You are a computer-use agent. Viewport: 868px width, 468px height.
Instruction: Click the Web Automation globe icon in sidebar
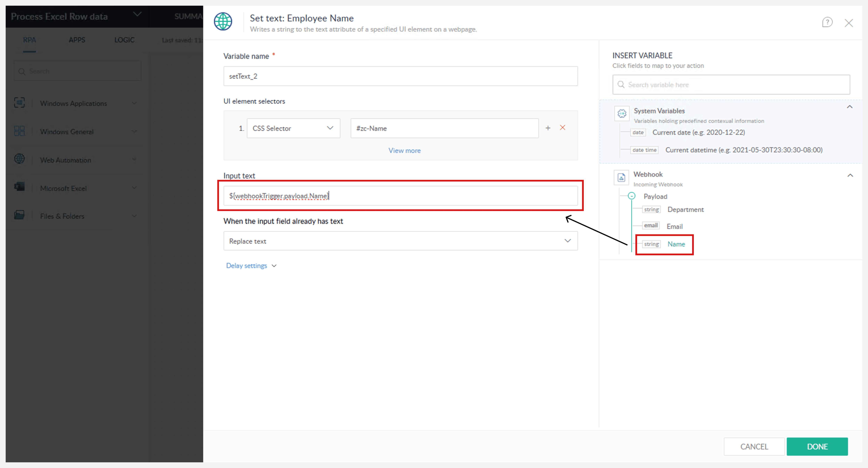click(20, 159)
